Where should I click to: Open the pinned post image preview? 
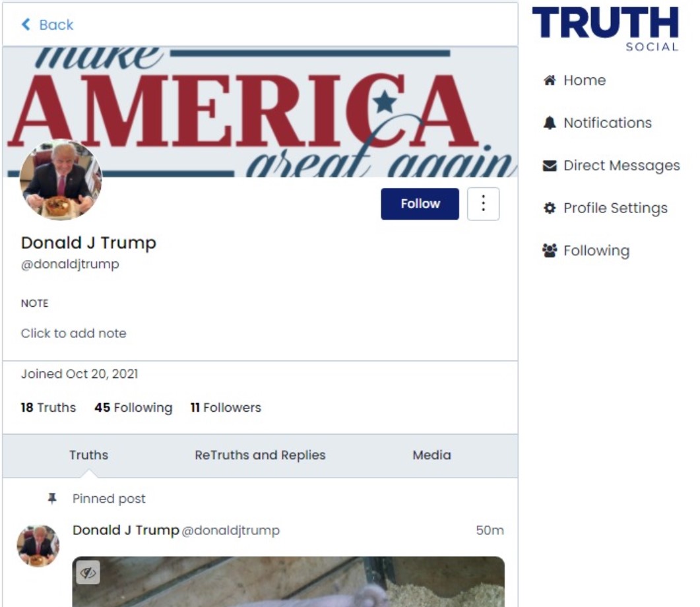click(288, 581)
